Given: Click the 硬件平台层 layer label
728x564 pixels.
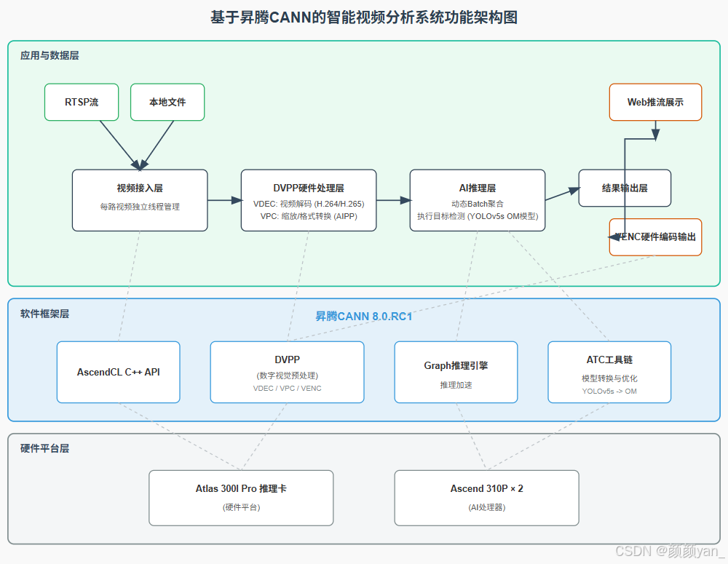Looking at the screenshot, I should coord(44,448).
